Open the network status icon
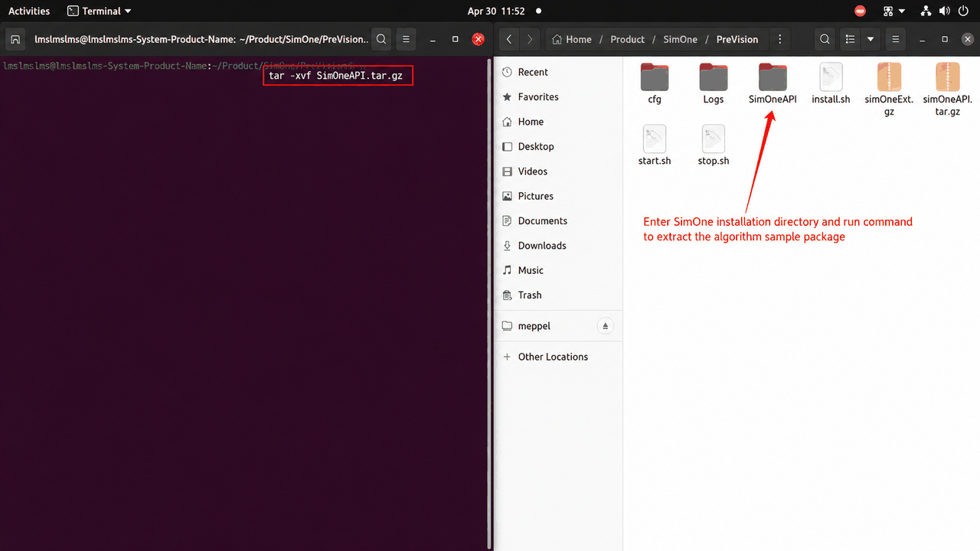Image resolution: width=980 pixels, height=551 pixels. (926, 11)
